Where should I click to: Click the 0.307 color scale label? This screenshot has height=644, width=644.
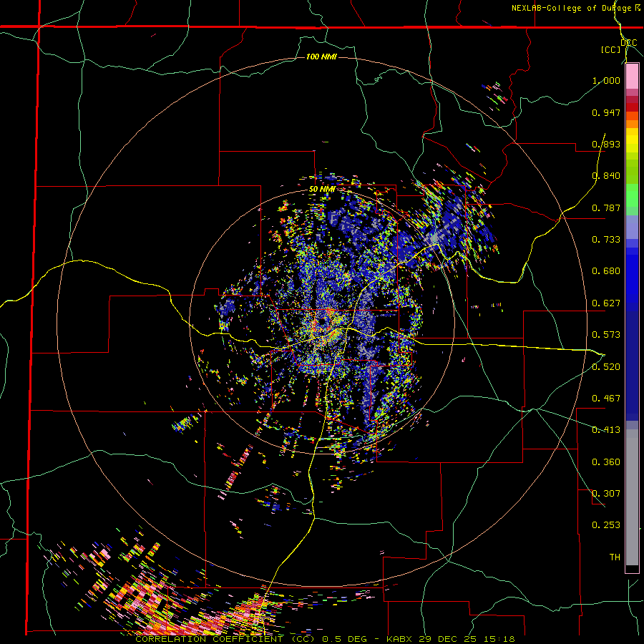click(x=606, y=494)
